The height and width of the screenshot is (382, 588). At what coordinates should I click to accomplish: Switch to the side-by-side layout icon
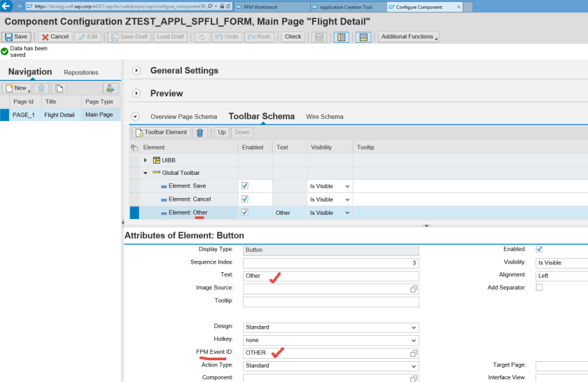click(x=341, y=36)
